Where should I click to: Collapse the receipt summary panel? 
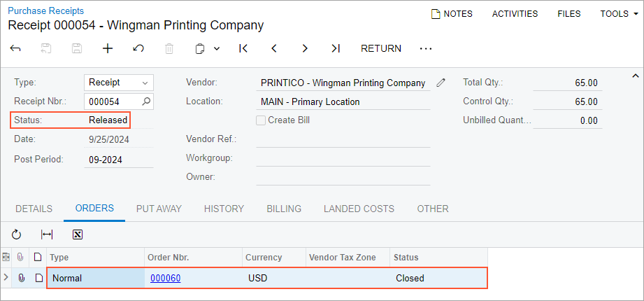(635, 76)
